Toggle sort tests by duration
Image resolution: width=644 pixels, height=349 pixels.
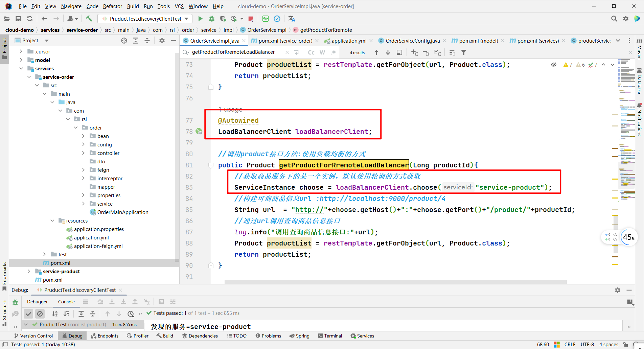tap(67, 314)
